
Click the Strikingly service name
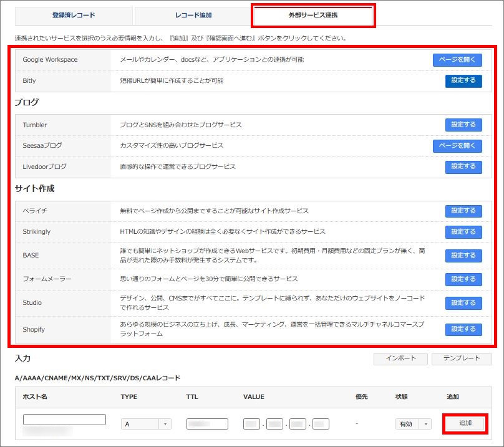36,232
